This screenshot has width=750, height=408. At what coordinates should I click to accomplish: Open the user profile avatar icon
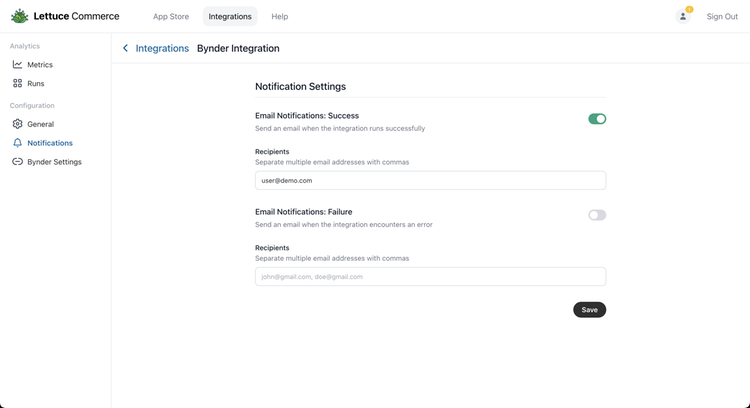tap(683, 17)
